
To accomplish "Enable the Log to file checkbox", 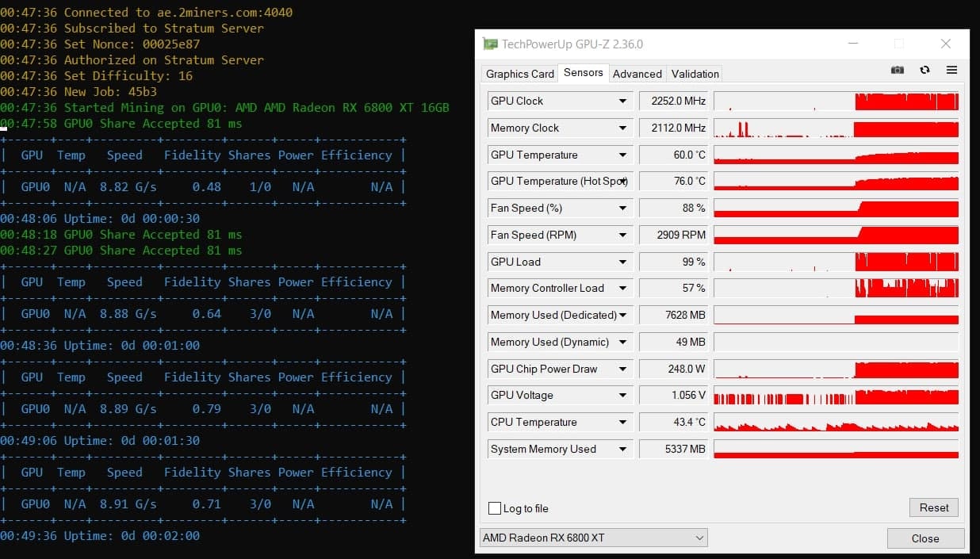I will pyautogui.click(x=495, y=508).
